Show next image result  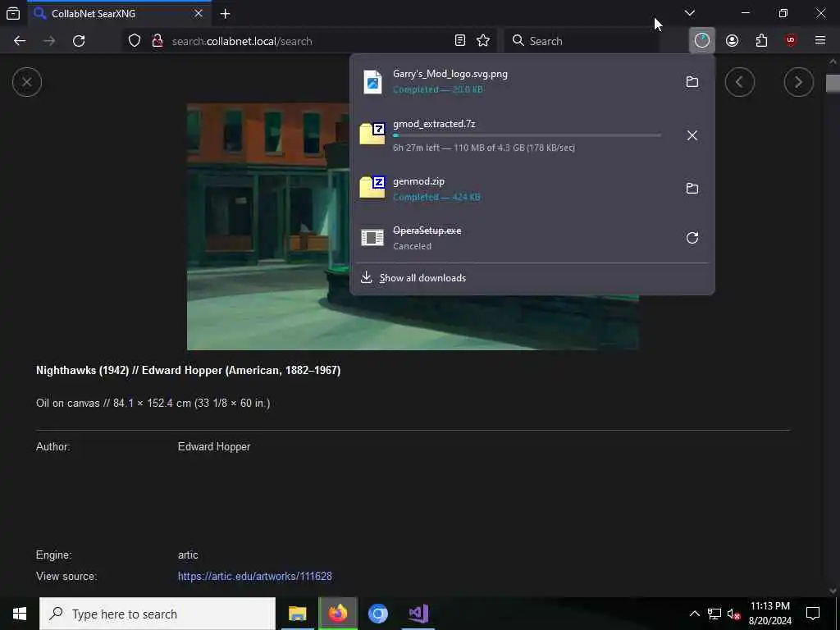(798, 82)
